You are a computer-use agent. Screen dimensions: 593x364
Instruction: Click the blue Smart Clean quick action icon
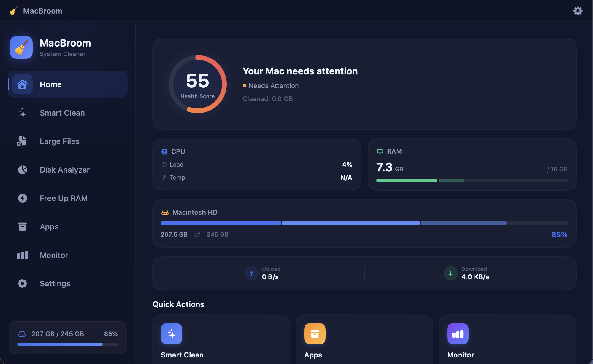[x=172, y=334]
